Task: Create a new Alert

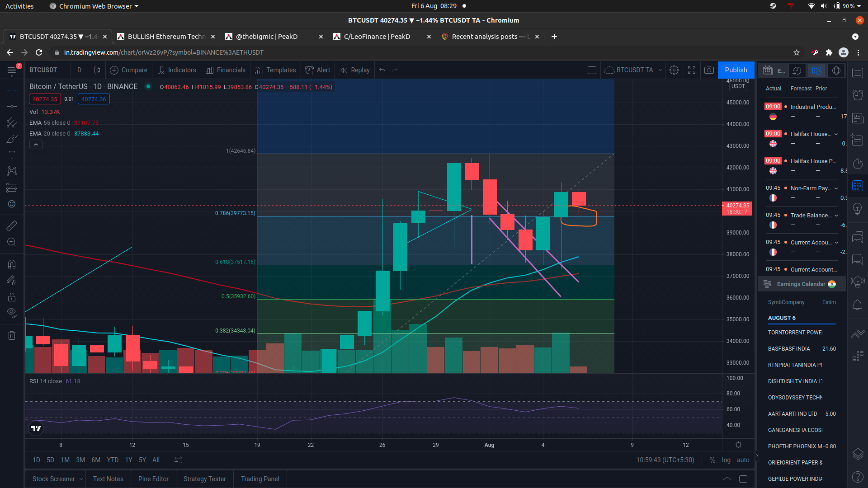Action: [x=318, y=70]
